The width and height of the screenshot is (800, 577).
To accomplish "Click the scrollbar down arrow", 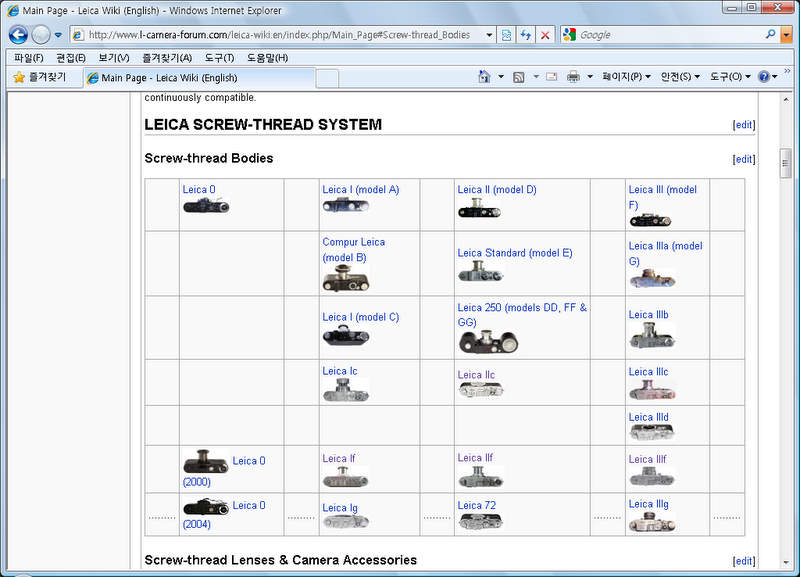I will pyautogui.click(x=786, y=563).
